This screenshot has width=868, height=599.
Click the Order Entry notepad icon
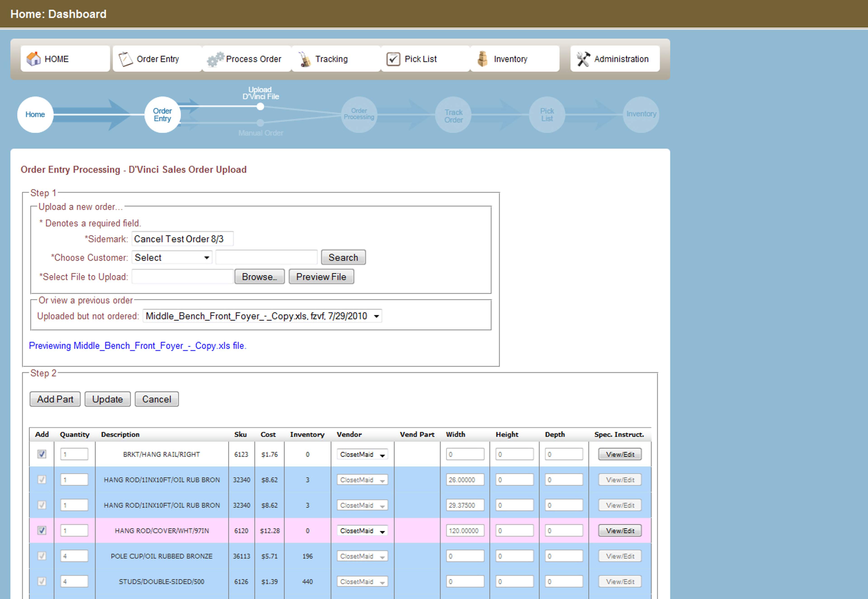tap(126, 59)
